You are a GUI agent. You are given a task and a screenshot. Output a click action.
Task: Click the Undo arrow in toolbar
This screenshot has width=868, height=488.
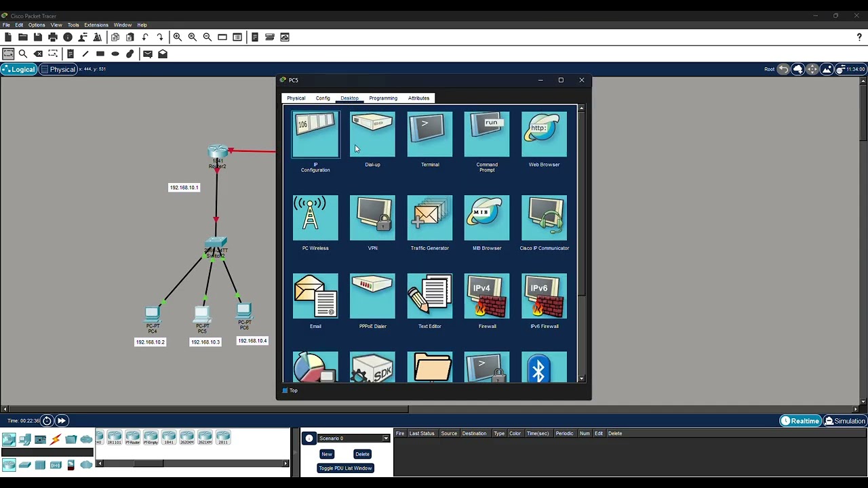[x=145, y=37]
